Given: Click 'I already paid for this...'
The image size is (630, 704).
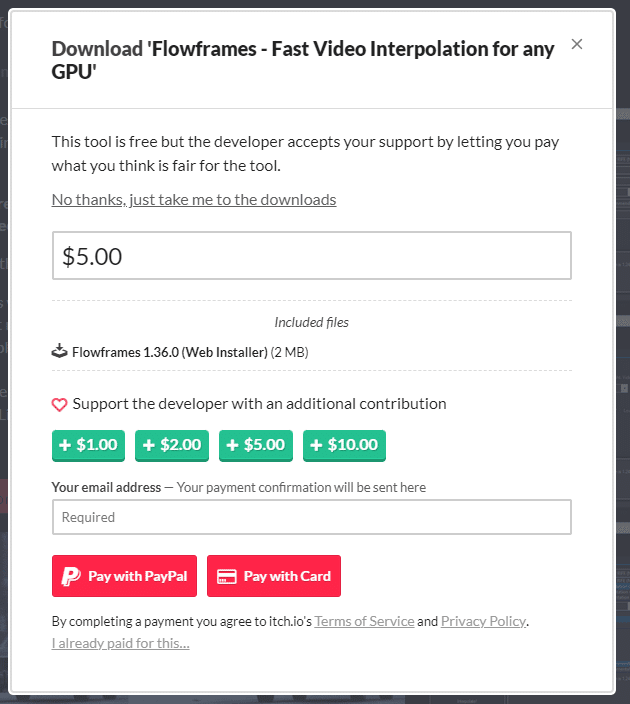Looking at the screenshot, I should pyautogui.click(x=120, y=643).
